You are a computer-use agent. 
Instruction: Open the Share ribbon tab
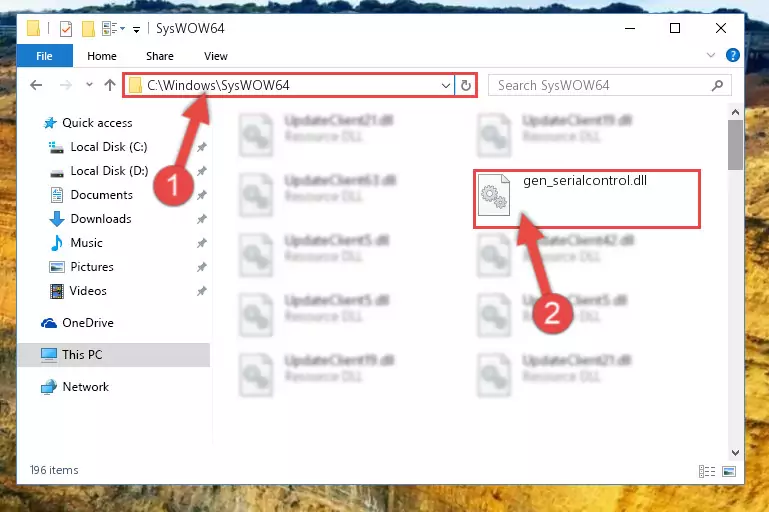159,56
